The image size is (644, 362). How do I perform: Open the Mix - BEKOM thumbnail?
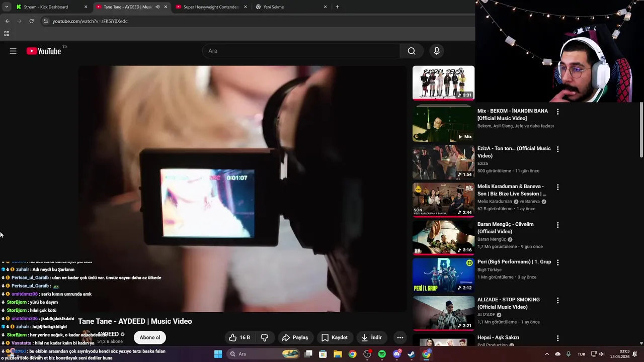point(443,124)
